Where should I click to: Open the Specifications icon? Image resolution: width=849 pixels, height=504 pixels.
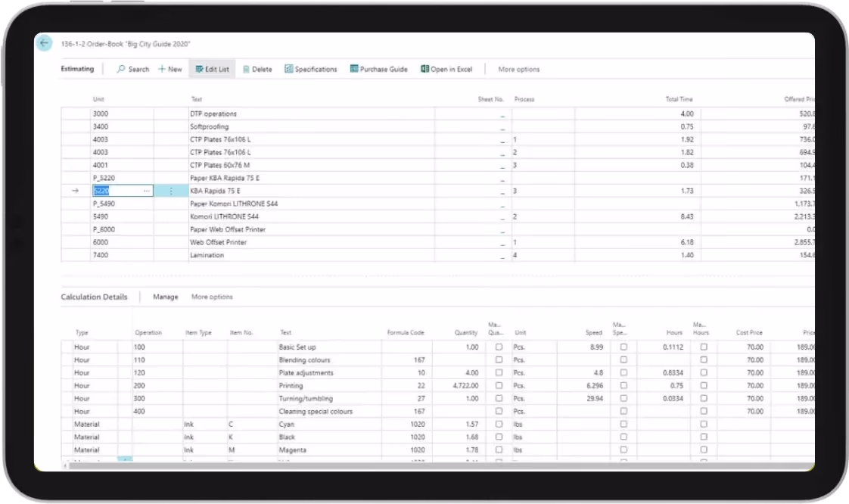(x=288, y=70)
